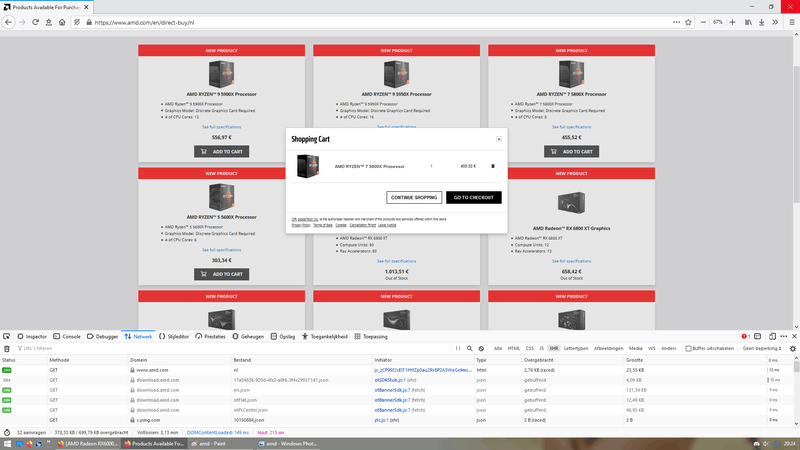Switch to the Debugger tab

point(103,337)
